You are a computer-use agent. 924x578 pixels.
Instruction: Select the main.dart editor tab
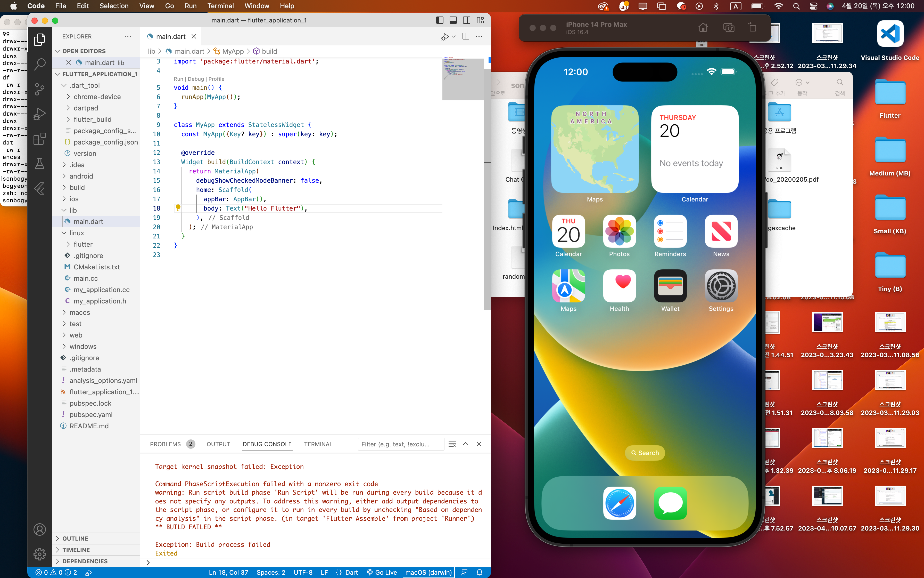171,36
